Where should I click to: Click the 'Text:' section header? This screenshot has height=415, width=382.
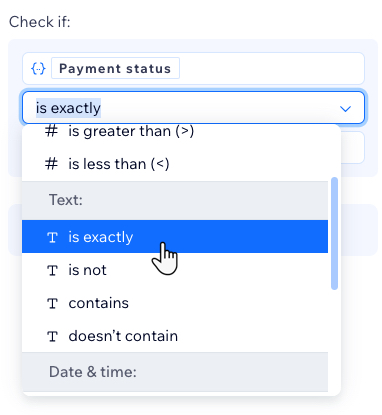click(x=175, y=200)
